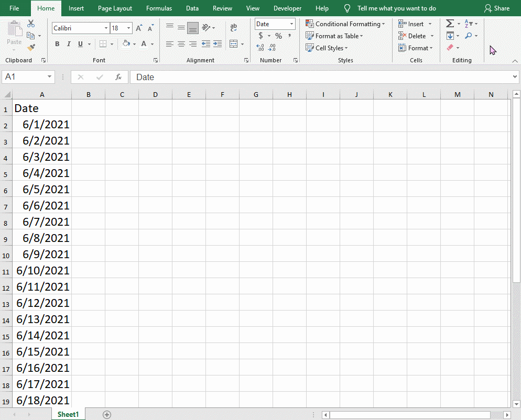Toggle Wrap Text button
This screenshot has height=420, width=521.
[234, 28]
